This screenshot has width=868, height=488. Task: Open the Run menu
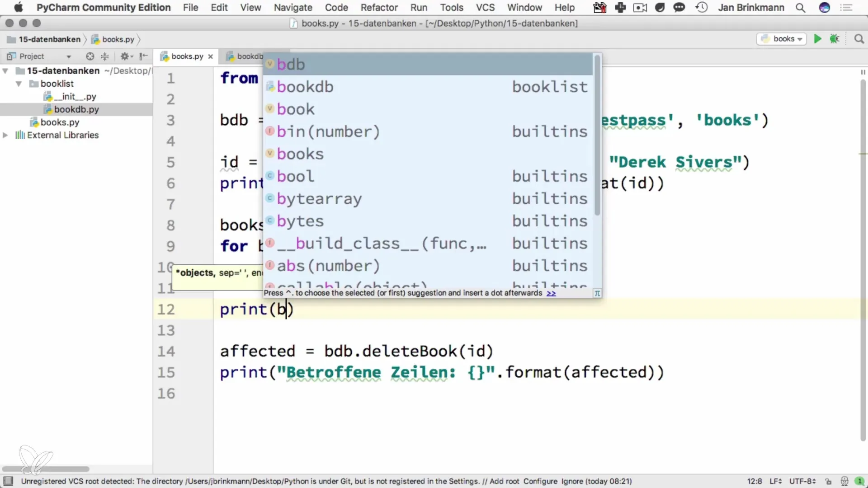click(x=419, y=8)
